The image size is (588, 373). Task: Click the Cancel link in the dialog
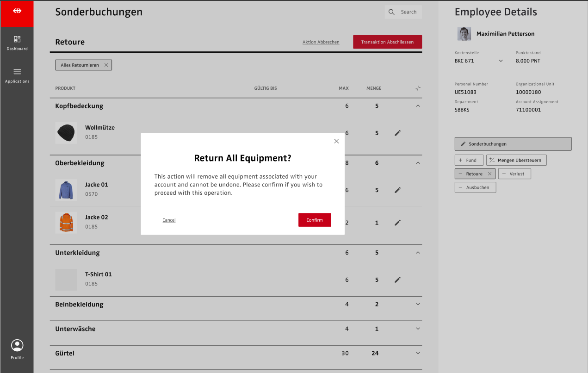pos(169,220)
